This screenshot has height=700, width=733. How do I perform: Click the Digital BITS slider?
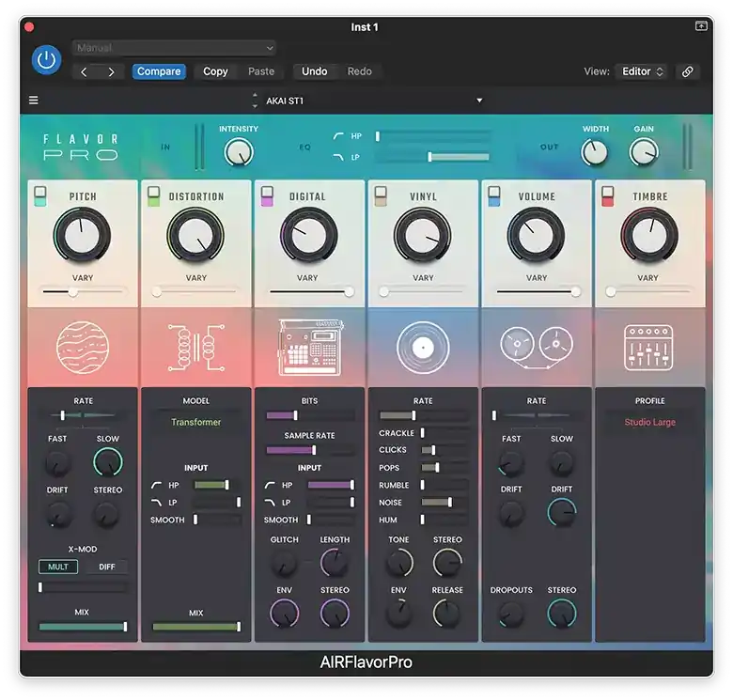(x=310, y=415)
